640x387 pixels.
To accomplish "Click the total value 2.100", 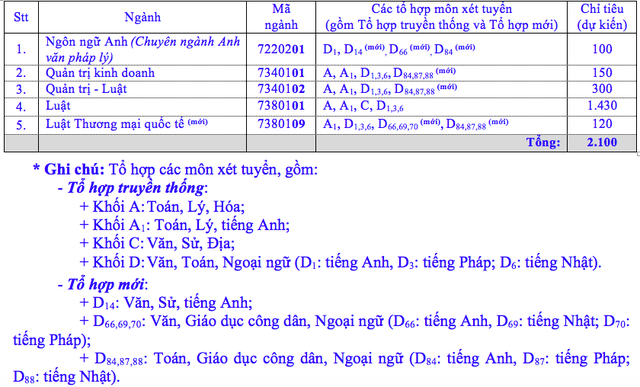I will pyautogui.click(x=602, y=142).
